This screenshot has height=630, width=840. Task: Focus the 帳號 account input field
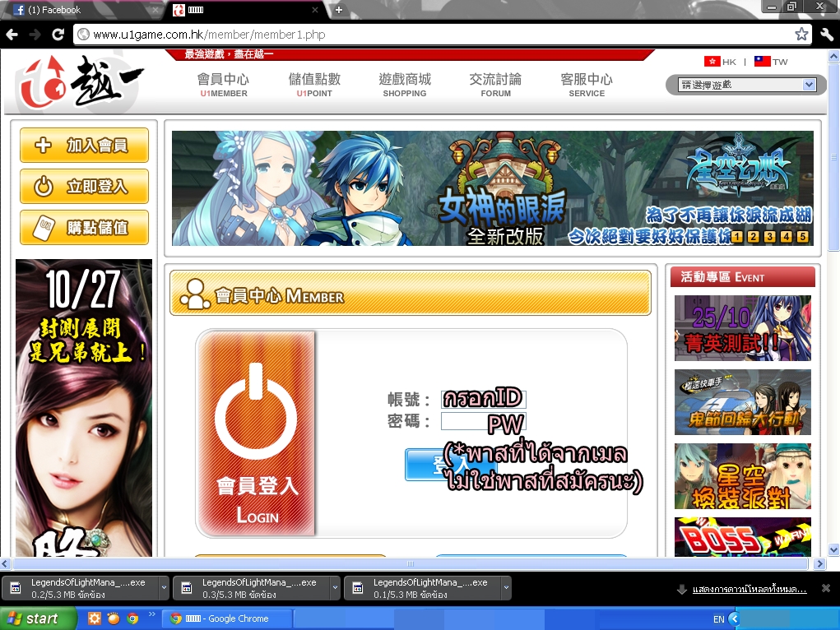click(x=483, y=399)
